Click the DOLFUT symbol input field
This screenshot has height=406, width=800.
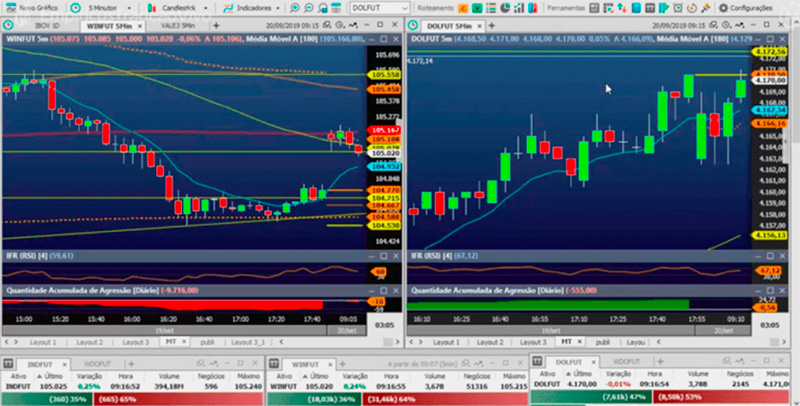point(378,7)
